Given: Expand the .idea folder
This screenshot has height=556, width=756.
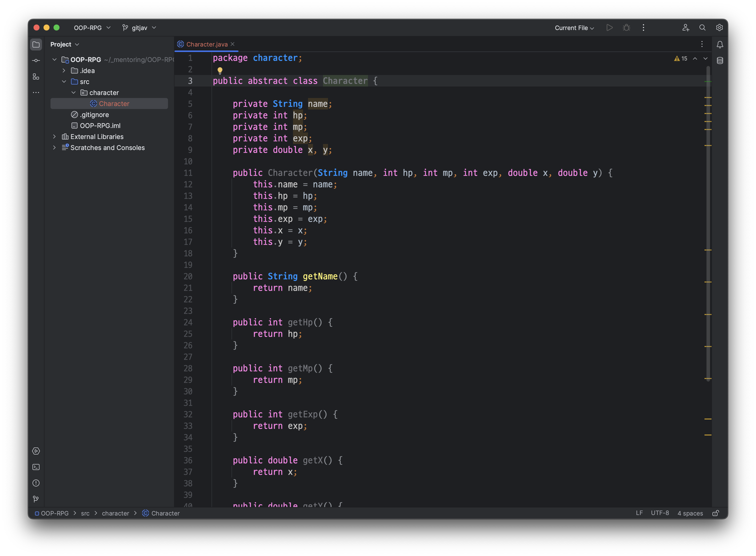Looking at the screenshot, I should click(64, 71).
